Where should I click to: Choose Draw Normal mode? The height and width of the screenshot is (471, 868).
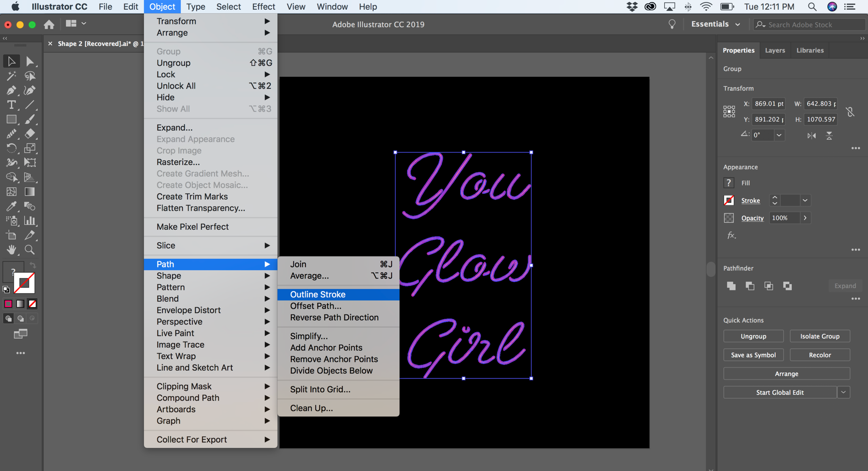coord(8,318)
